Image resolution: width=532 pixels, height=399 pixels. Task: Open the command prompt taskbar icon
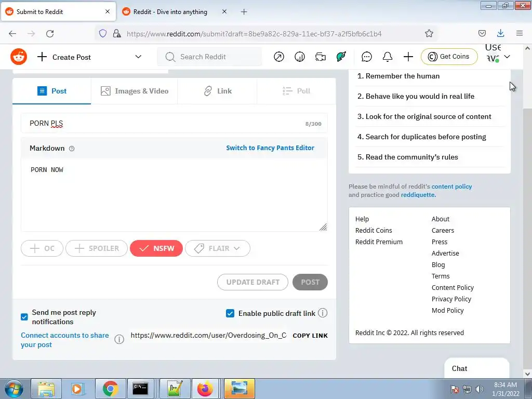pos(140,389)
